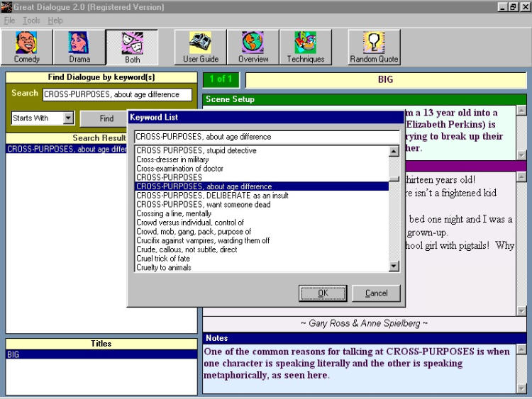Open the File menu
This screenshot has height=399, width=532.
[9, 21]
